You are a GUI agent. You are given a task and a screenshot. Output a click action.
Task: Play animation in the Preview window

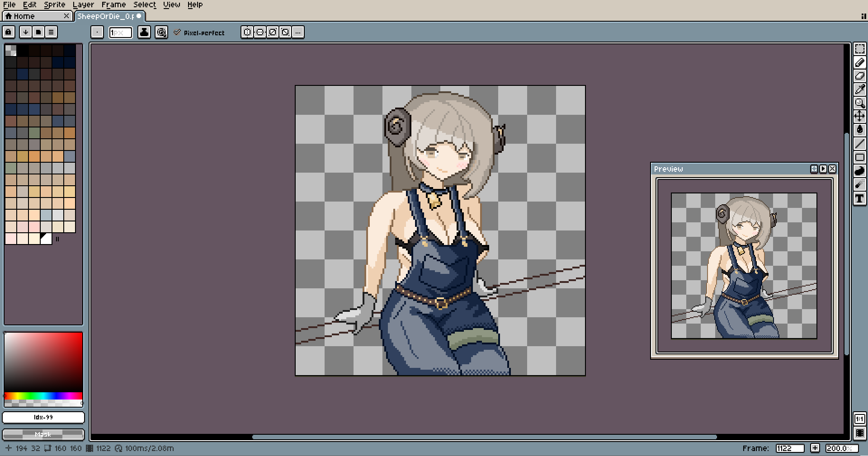tap(823, 169)
